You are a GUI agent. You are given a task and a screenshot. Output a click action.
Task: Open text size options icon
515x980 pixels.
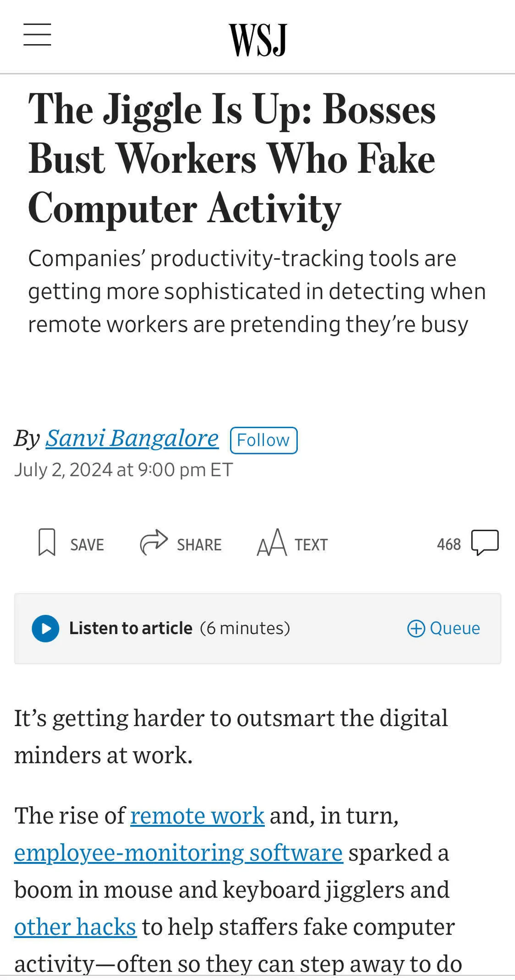click(x=272, y=543)
